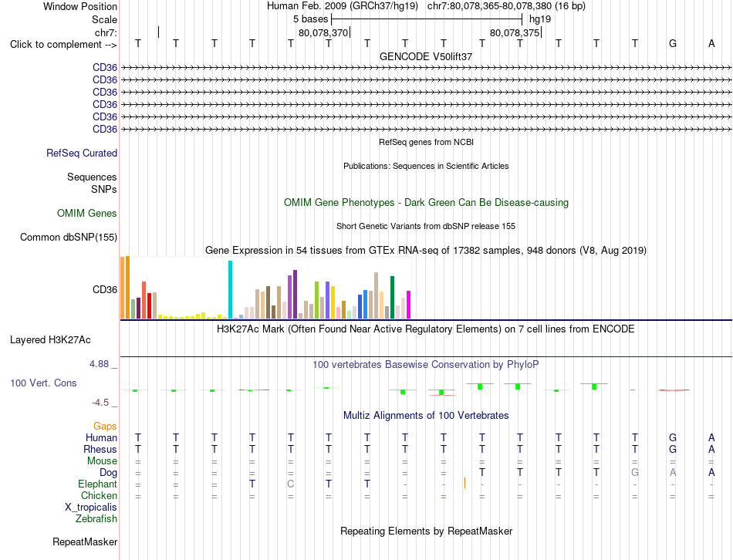The image size is (733, 560).
Task: Open 'Short Genetic Variants from dbSNP release 155' title
Action: (x=426, y=226)
